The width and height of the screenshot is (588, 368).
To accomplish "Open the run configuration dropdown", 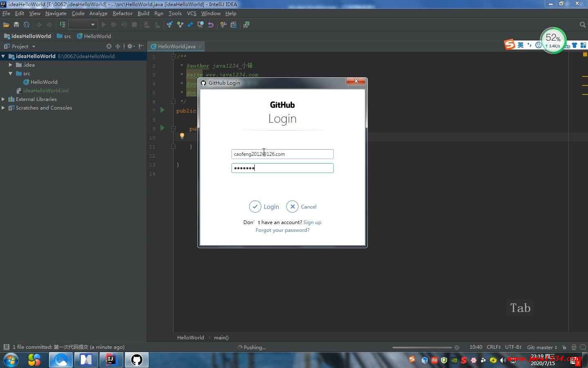I will [82, 25].
